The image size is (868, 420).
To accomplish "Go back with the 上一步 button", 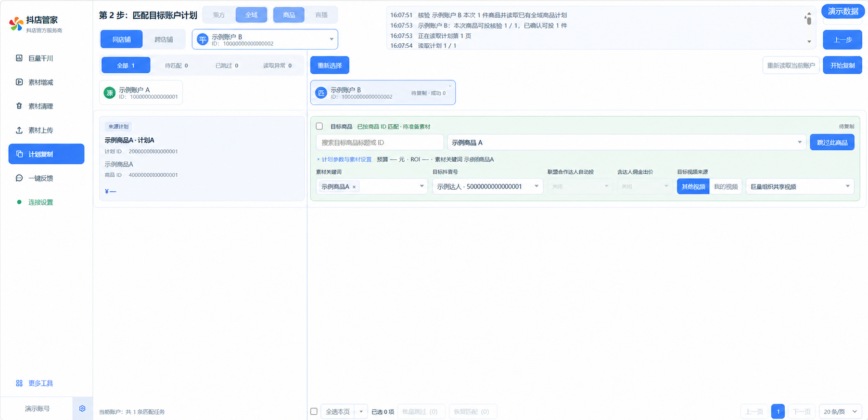I will point(842,40).
